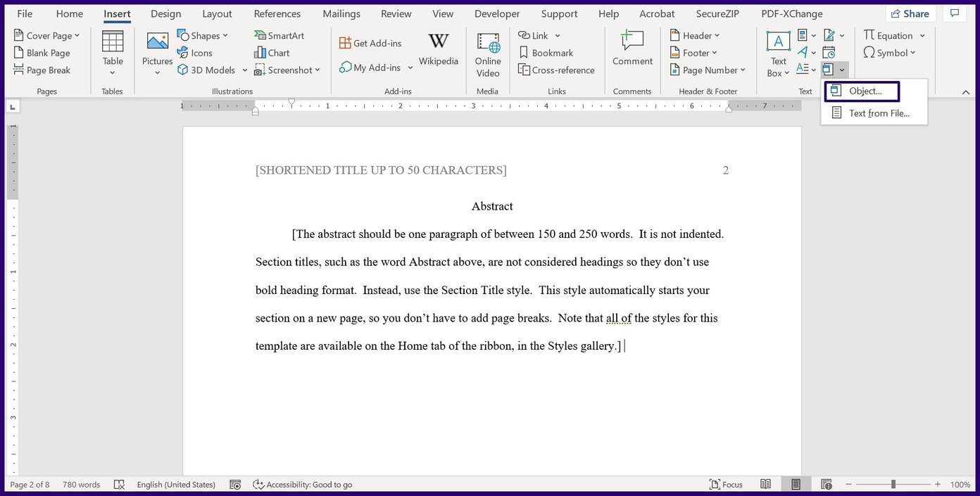This screenshot has height=496, width=980.
Task: Click the Share button
Action: (910, 13)
